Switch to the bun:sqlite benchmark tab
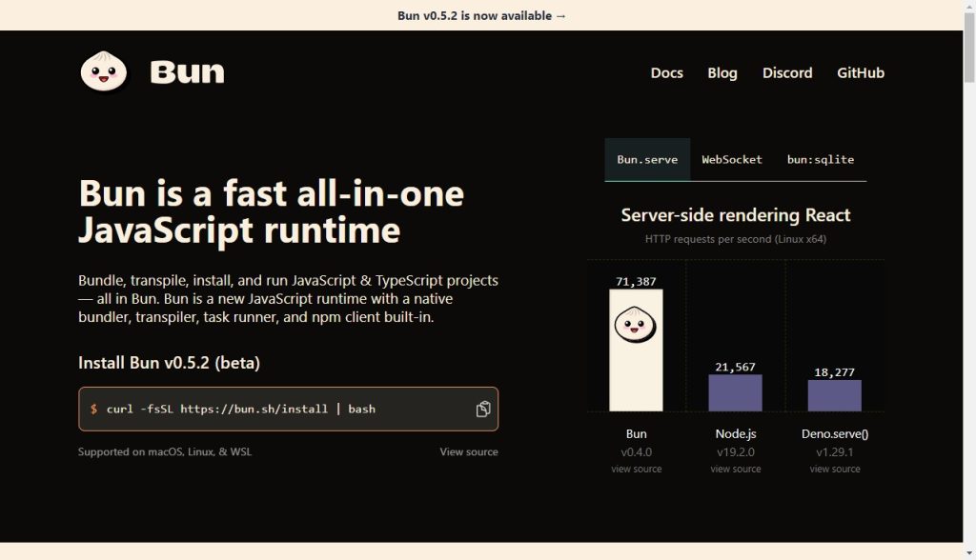This screenshot has width=976, height=560. (821, 159)
